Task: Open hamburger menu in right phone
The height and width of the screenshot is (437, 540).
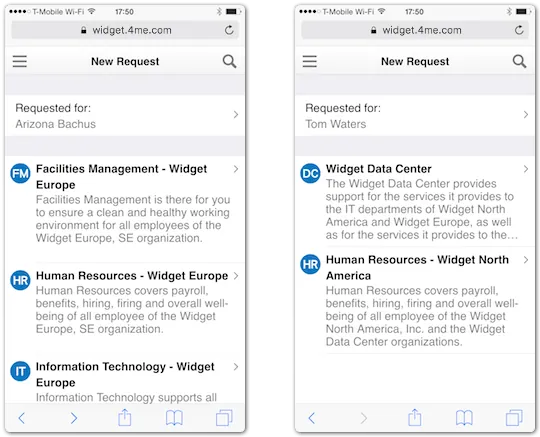Action: click(310, 61)
